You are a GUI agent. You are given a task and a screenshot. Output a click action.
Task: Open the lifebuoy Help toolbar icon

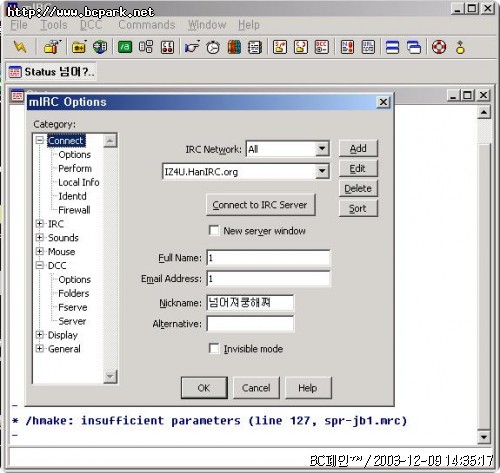[439, 47]
